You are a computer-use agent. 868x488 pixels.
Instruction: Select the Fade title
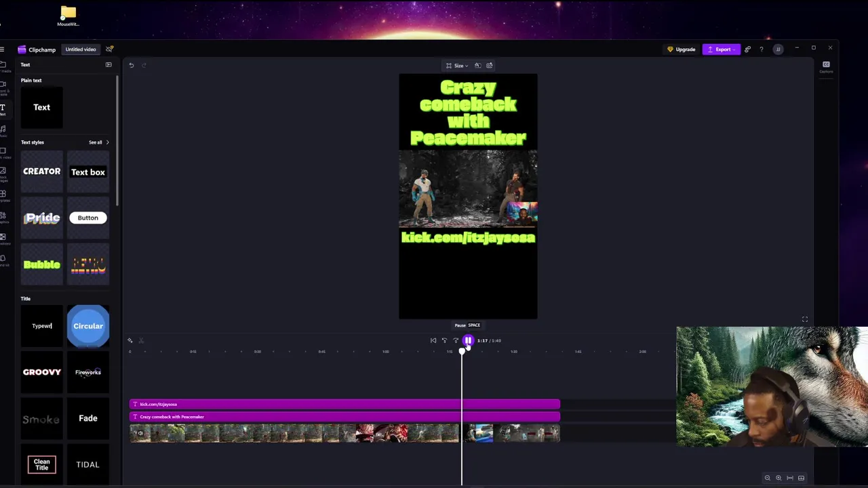(x=88, y=418)
